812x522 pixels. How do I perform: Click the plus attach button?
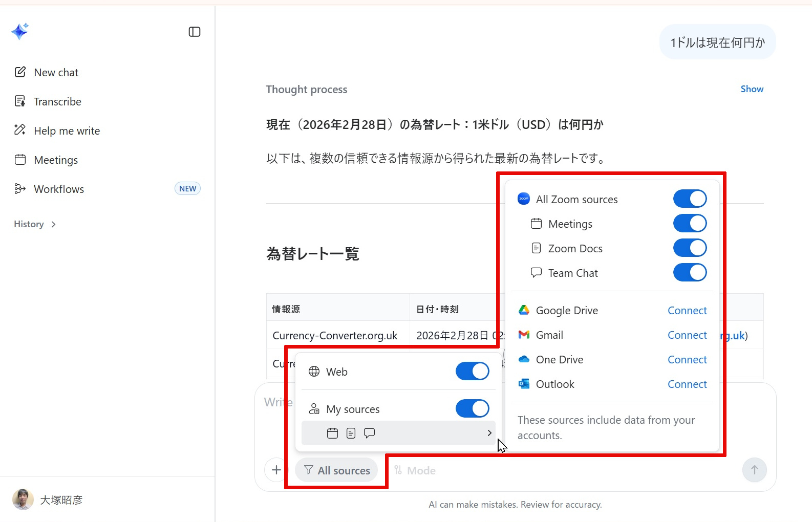click(x=276, y=470)
